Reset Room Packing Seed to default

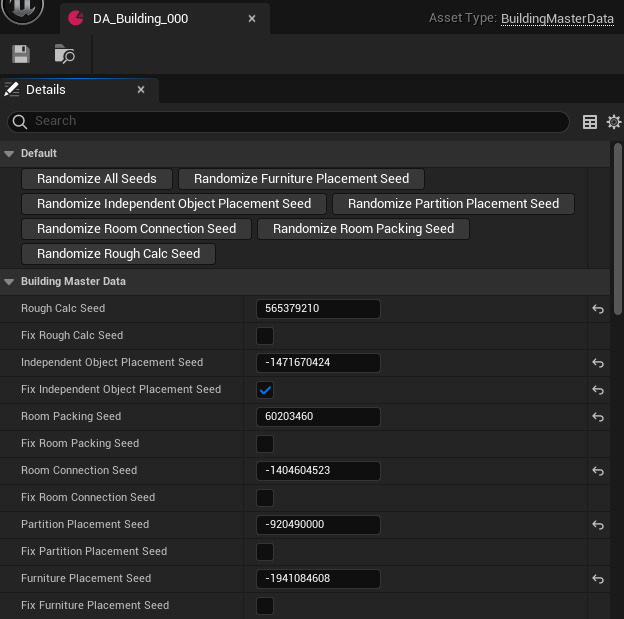(598, 417)
